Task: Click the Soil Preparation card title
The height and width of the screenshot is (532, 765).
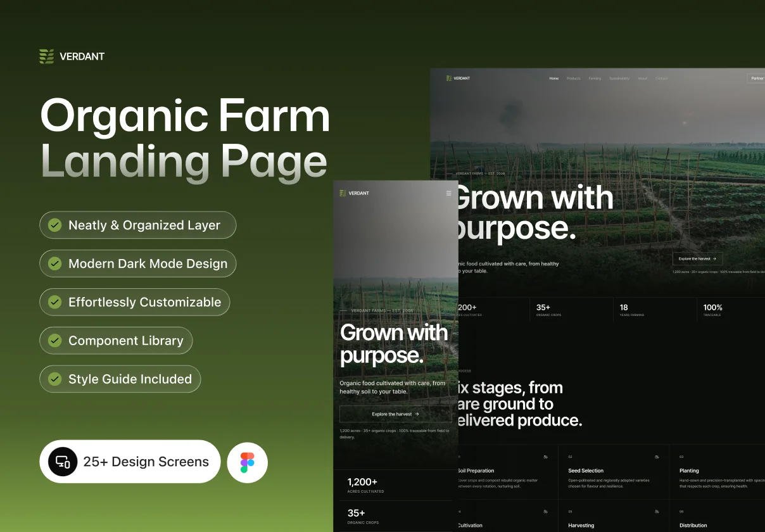Action: click(x=476, y=471)
